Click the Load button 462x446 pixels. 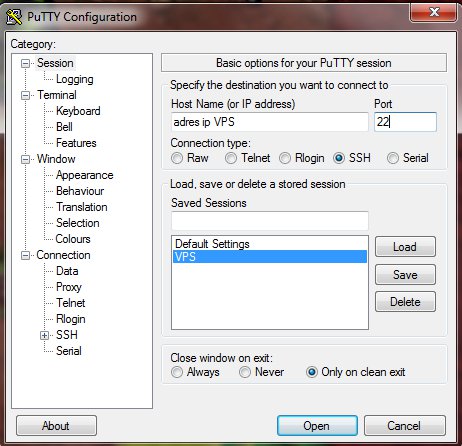click(405, 247)
